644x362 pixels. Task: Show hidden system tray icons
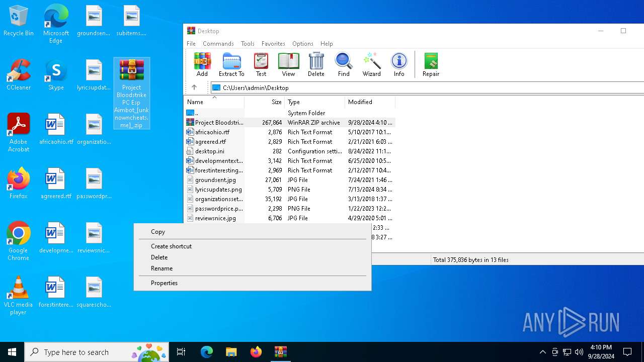click(x=542, y=352)
